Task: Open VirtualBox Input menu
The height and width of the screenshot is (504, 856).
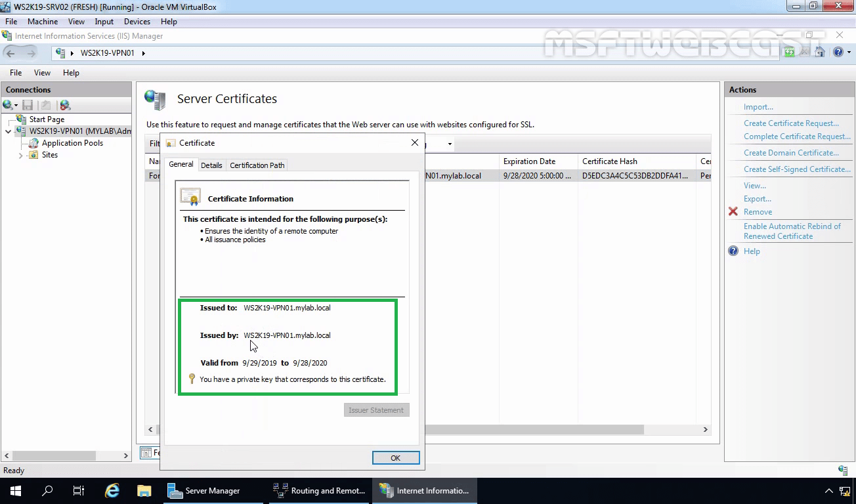Action: coord(104,22)
